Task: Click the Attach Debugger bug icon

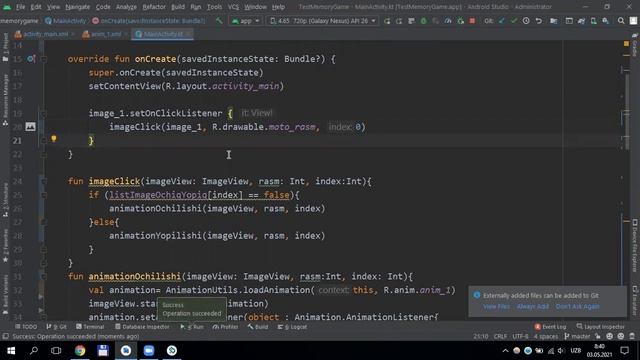Action: (460, 21)
